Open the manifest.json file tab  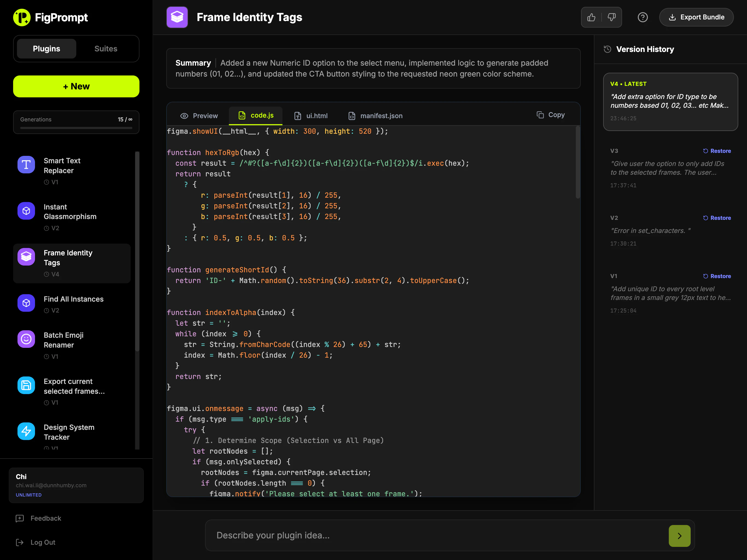(375, 116)
